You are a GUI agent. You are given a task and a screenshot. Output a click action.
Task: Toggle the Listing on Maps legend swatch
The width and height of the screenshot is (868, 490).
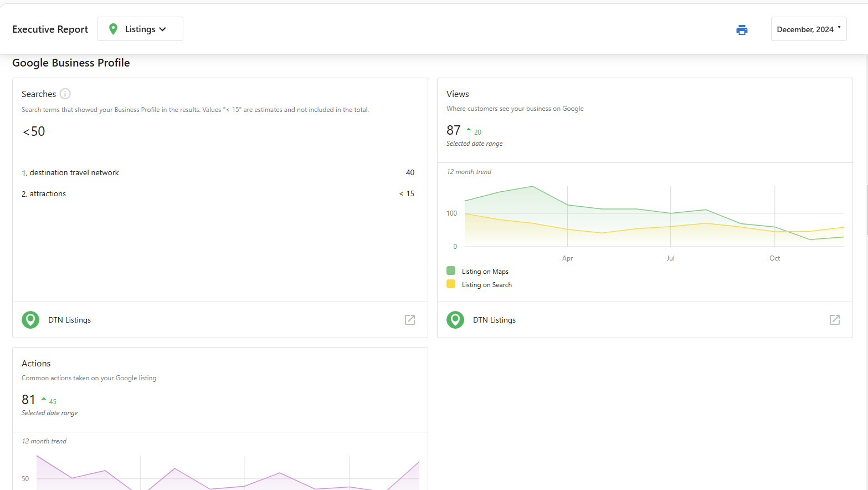coord(451,270)
